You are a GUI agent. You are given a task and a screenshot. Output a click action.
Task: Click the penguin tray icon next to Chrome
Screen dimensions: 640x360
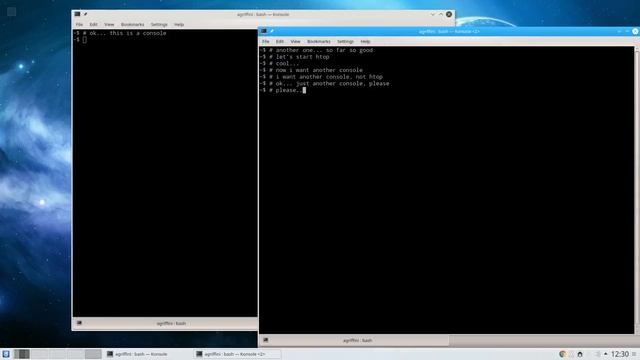(580, 354)
